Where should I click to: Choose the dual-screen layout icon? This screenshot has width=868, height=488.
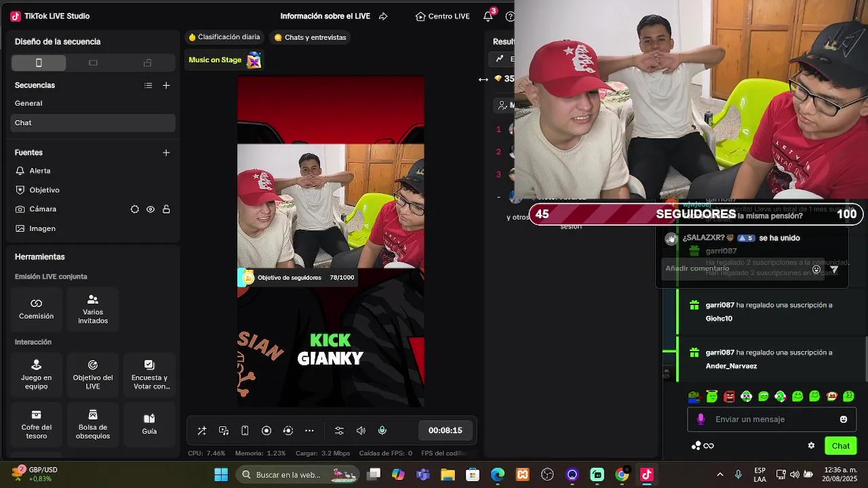click(147, 63)
